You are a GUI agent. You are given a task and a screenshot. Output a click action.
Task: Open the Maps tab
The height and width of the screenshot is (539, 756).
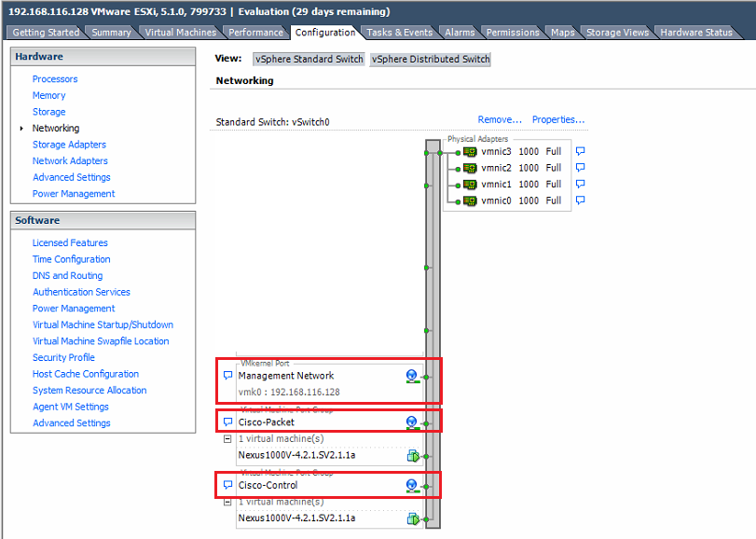point(563,33)
